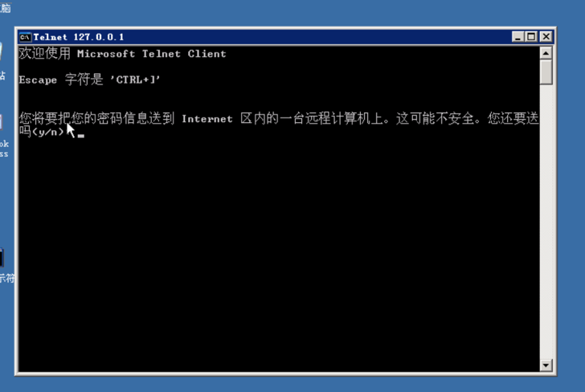
Task: Minimize the Telnet 127.0.0.1 window
Action: tap(517, 37)
